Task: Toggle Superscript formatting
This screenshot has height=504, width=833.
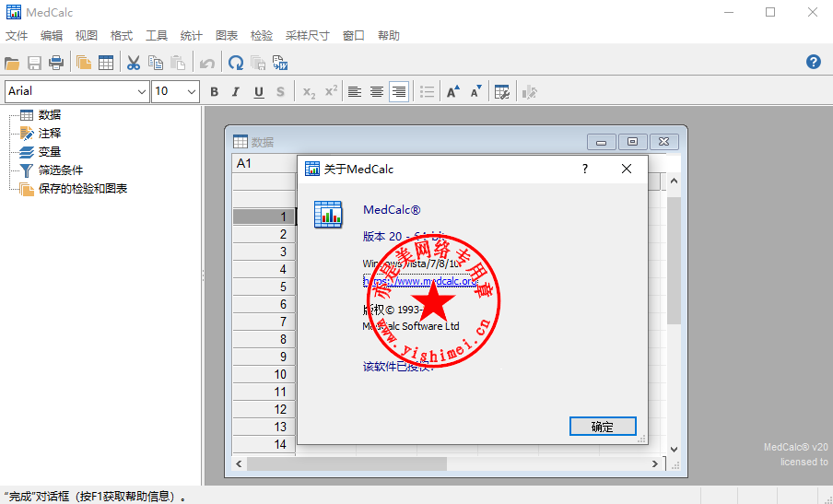Action: tap(331, 91)
